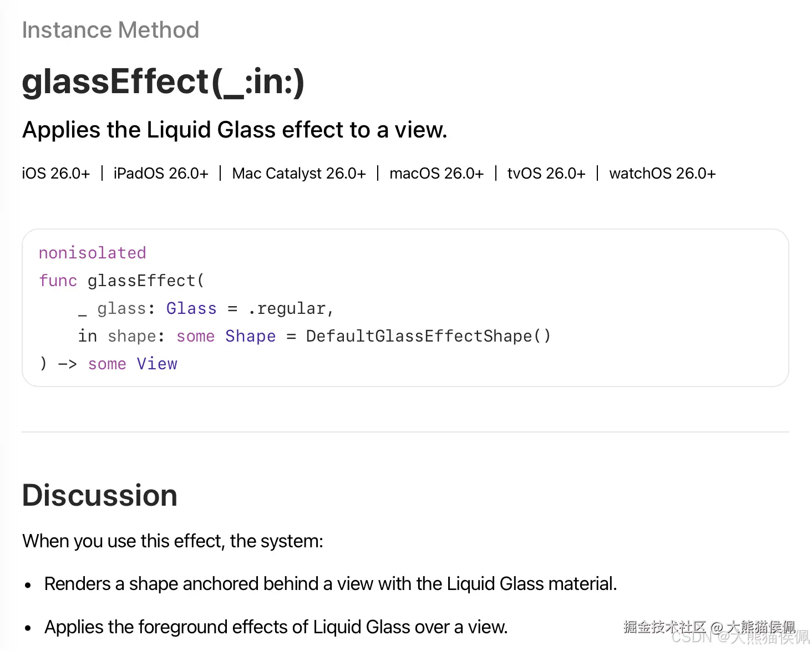
Task: Open the Shape type link in declaration
Action: click(250, 337)
